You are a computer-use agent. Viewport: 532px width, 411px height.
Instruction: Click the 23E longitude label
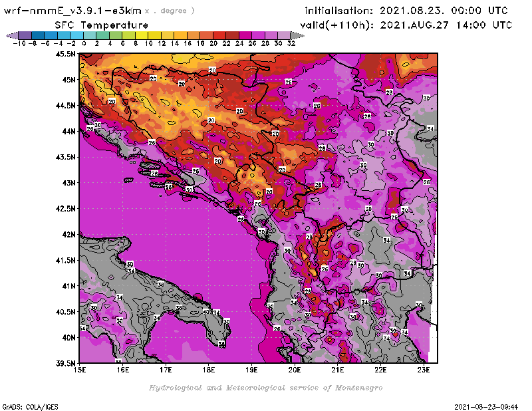tap(424, 370)
